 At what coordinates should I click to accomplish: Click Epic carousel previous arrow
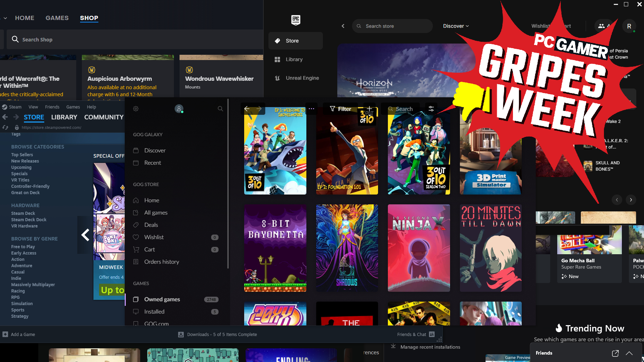pos(617,200)
